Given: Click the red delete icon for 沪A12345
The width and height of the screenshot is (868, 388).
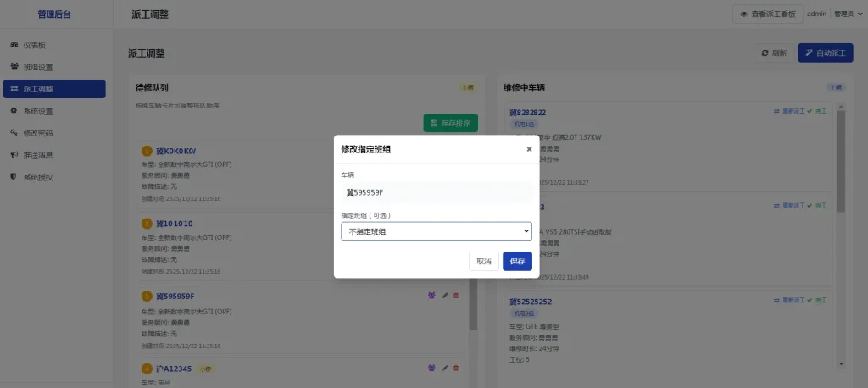Looking at the screenshot, I should [x=456, y=368].
